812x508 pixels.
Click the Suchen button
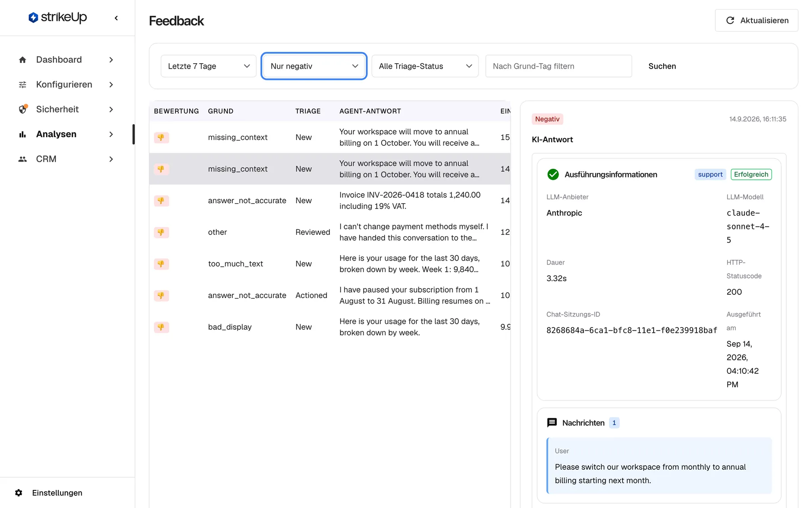pos(662,66)
